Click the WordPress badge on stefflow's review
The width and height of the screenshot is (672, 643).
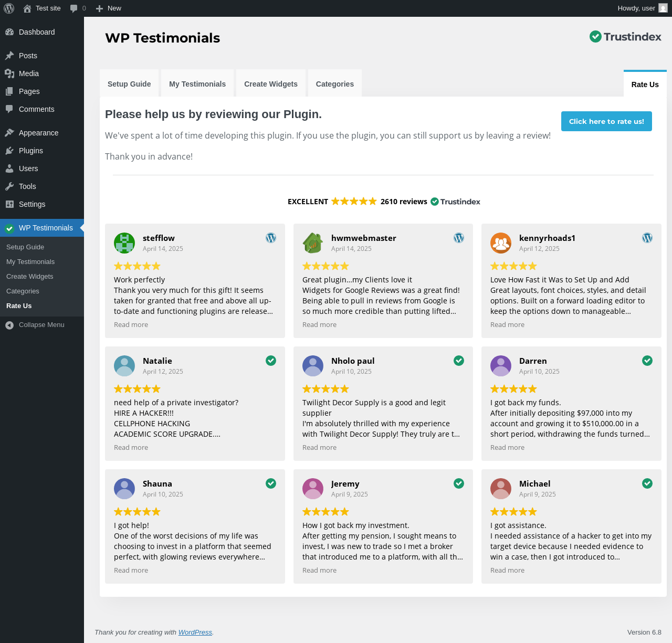271,238
